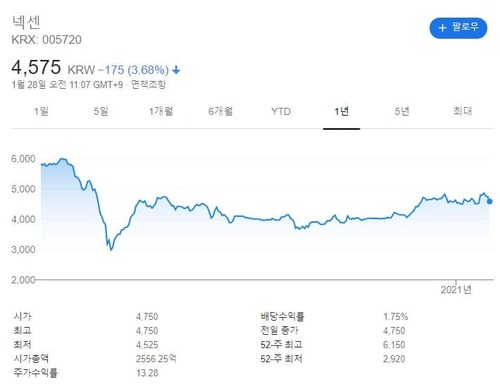Click the stock name 넥센
Viewport: 500px width, 389px height.
coord(26,22)
